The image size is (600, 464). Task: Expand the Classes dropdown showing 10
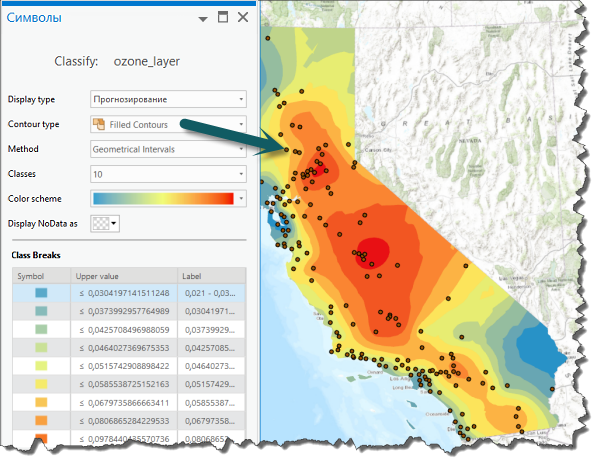[x=167, y=173]
